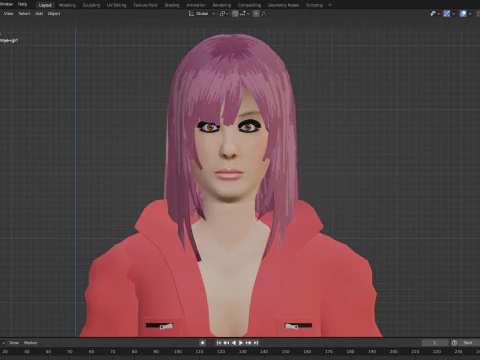Click the Start frame field
Viewport: 480px width, 360px height.
point(469,343)
